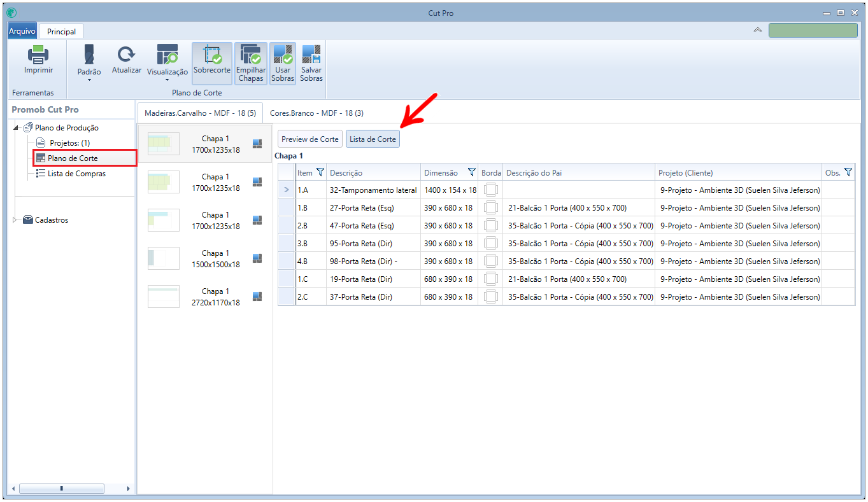Click the border icon in row 2.C
The width and height of the screenshot is (868, 502).
pos(490,296)
